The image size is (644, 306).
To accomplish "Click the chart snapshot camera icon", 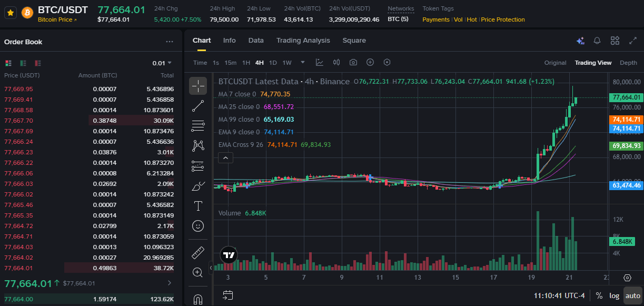I will [353, 62].
